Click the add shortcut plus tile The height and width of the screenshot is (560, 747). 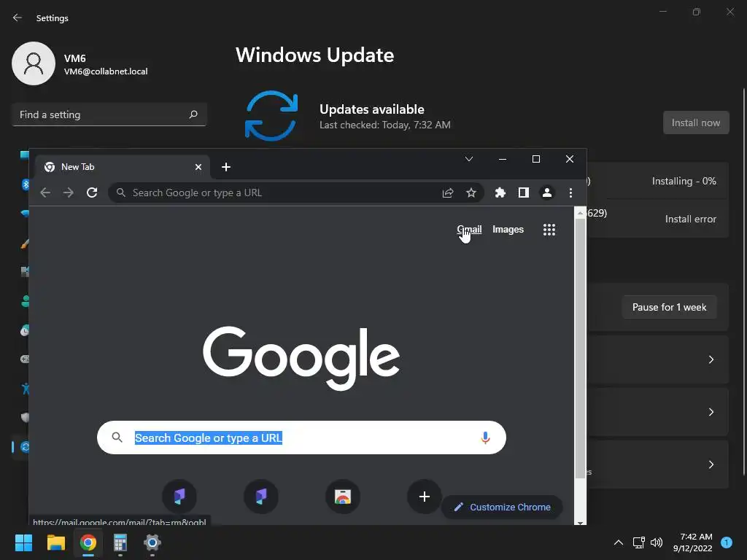coord(425,497)
